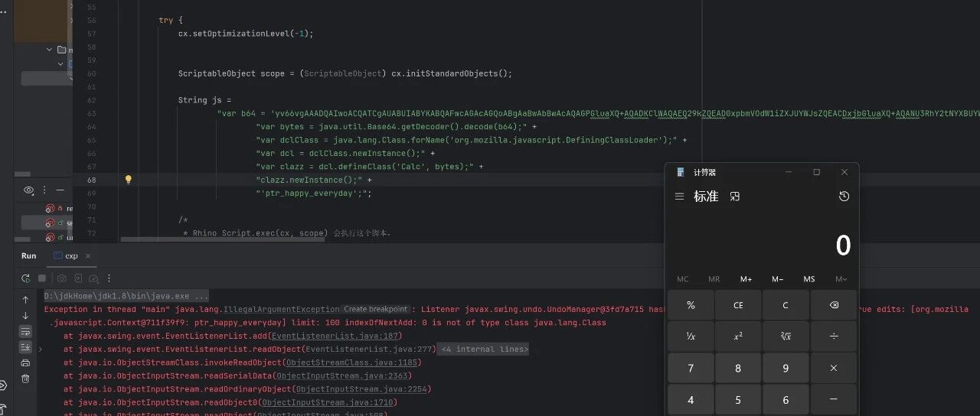The image size is (980, 416).
Task: Click the Rerun icon in Run toolbar
Action: tap(26, 278)
